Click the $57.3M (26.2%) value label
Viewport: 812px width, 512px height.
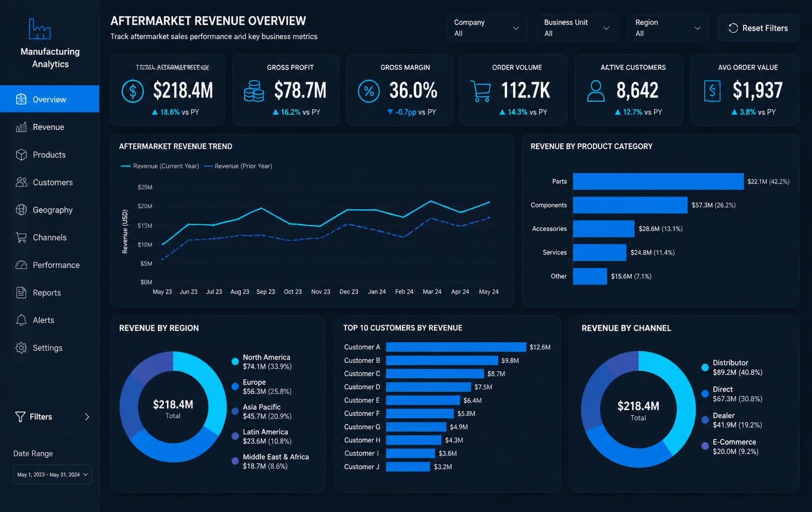[x=714, y=205]
